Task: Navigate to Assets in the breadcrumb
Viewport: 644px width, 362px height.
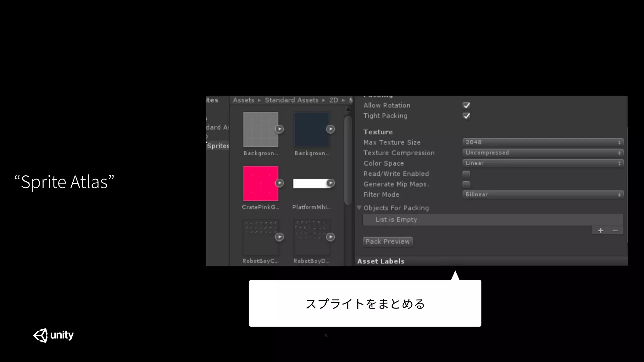Action: click(x=243, y=100)
